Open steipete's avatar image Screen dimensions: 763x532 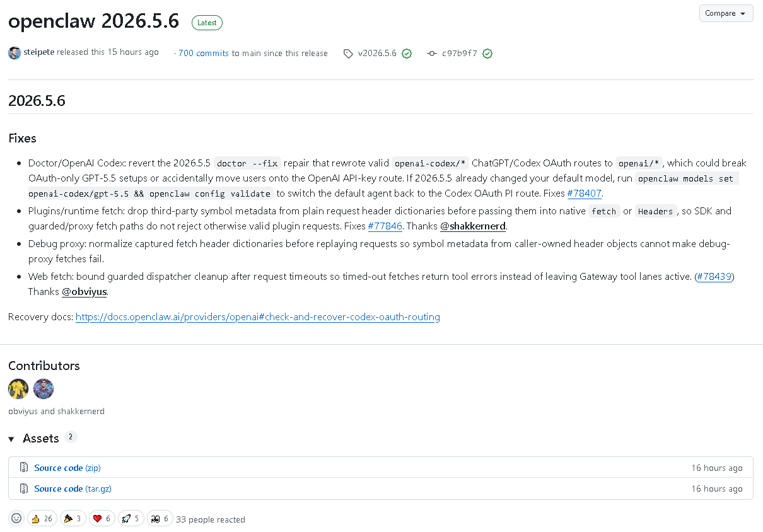tap(15, 53)
